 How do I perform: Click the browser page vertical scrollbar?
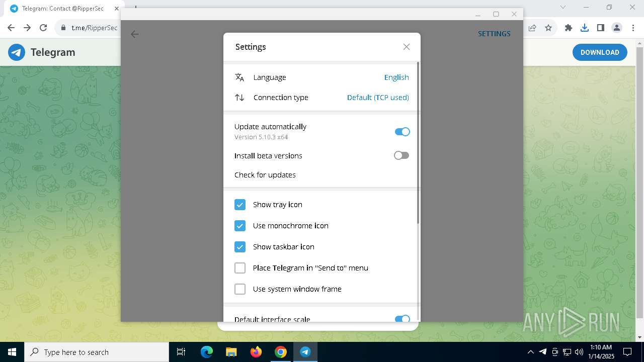[639, 183]
